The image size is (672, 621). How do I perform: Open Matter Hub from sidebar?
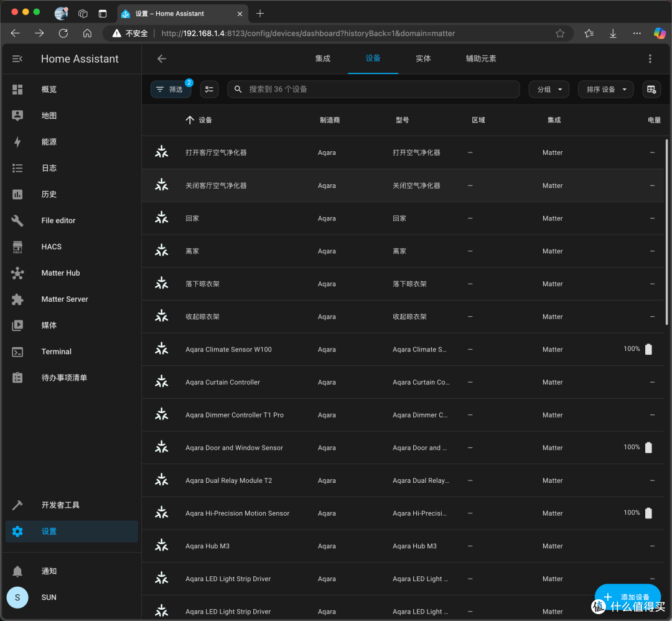coord(71,273)
